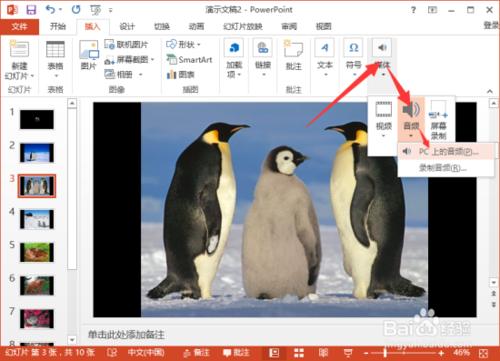Click the zoom slider track
This screenshot has width=500, height=361.
(404, 353)
